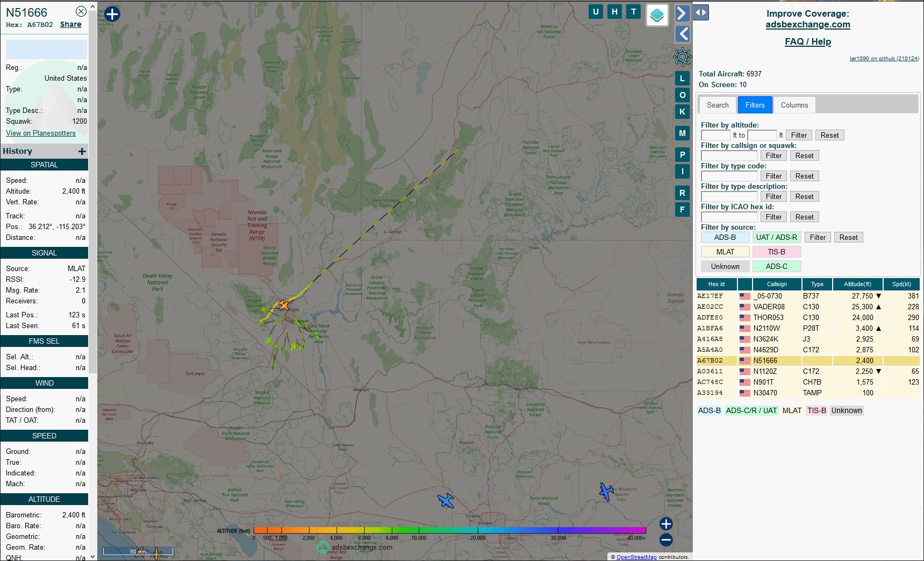
Task: Open the map layers selector
Action: [x=657, y=15]
